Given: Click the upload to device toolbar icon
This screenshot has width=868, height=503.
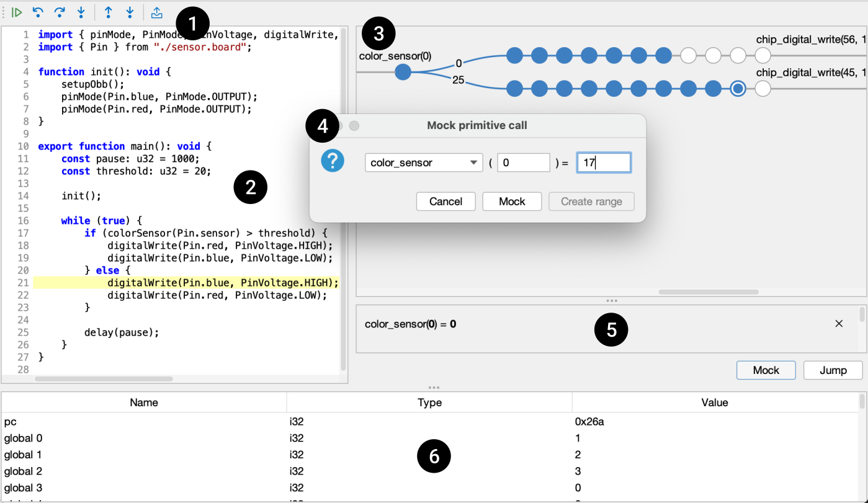Looking at the screenshot, I should [x=156, y=12].
